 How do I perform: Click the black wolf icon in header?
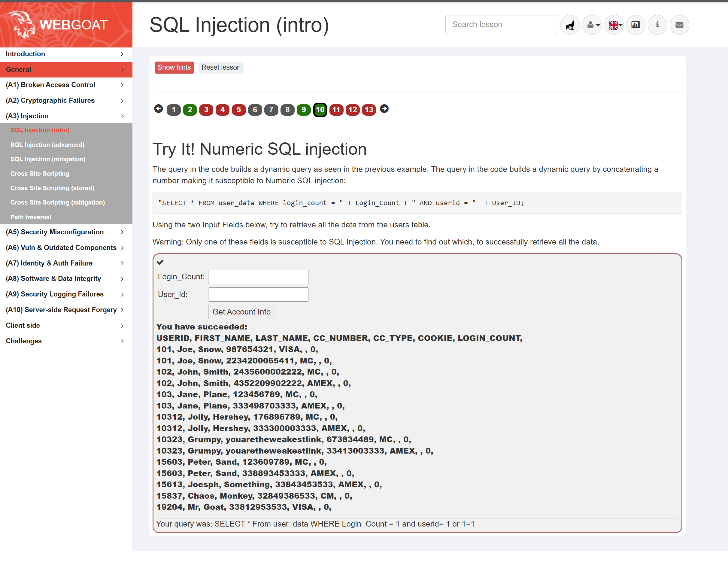(570, 25)
